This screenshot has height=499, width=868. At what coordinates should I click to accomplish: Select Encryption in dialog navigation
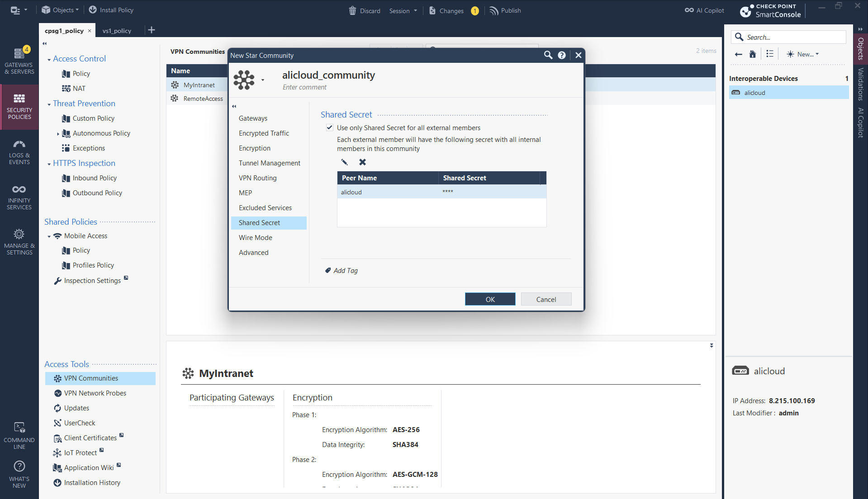(x=255, y=148)
